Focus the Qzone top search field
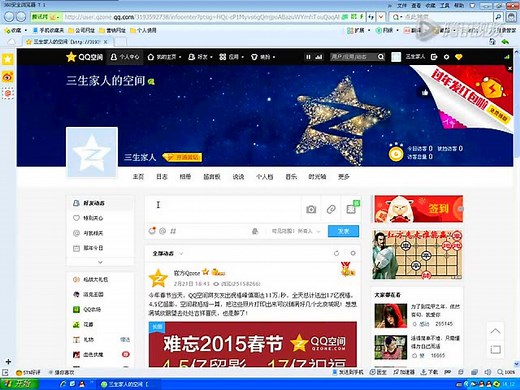This screenshot has height=390, width=520. 353,57
